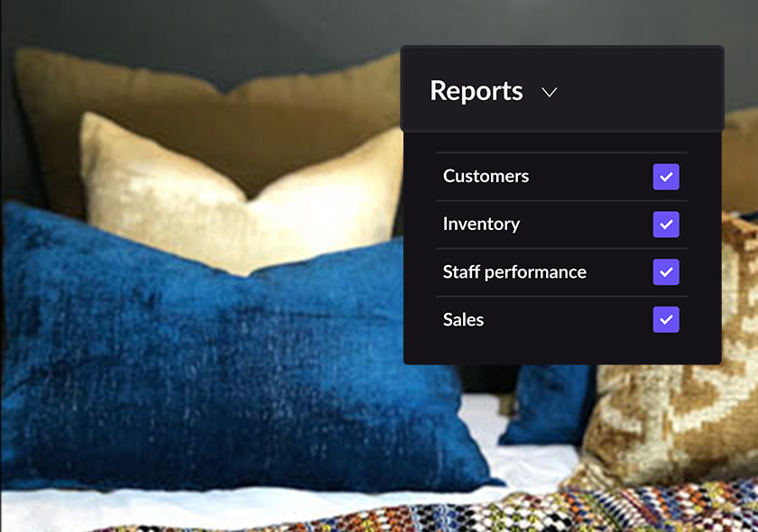Screen dimensions: 758x532
Task: Collapse the Reports dropdown chevron
Action: click(550, 92)
